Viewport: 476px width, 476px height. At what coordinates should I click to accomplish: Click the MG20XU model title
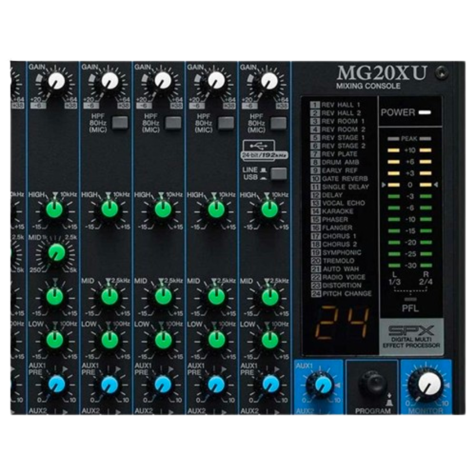(382, 73)
